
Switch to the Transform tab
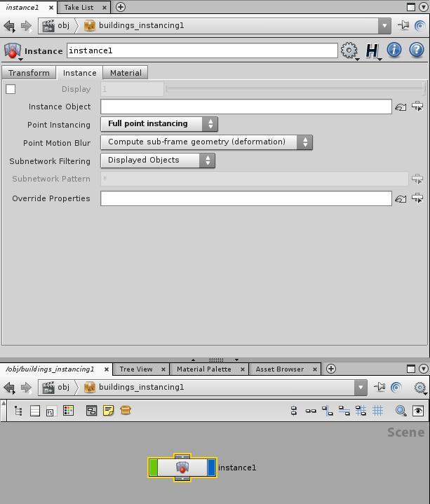(29, 73)
